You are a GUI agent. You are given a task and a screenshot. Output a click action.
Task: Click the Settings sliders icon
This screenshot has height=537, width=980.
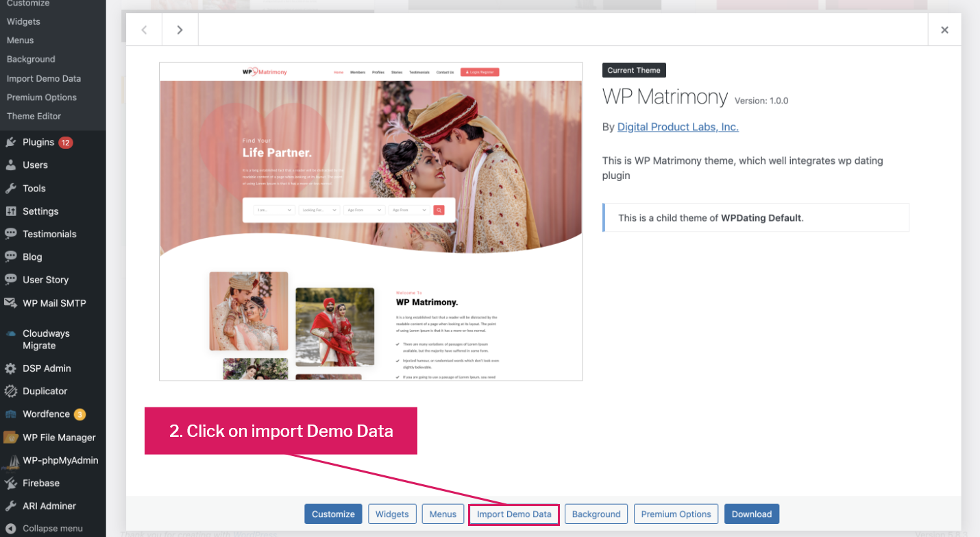pyautogui.click(x=10, y=211)
